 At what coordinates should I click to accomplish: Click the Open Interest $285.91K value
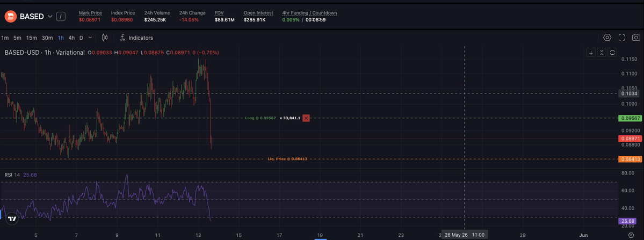point(255,20)
